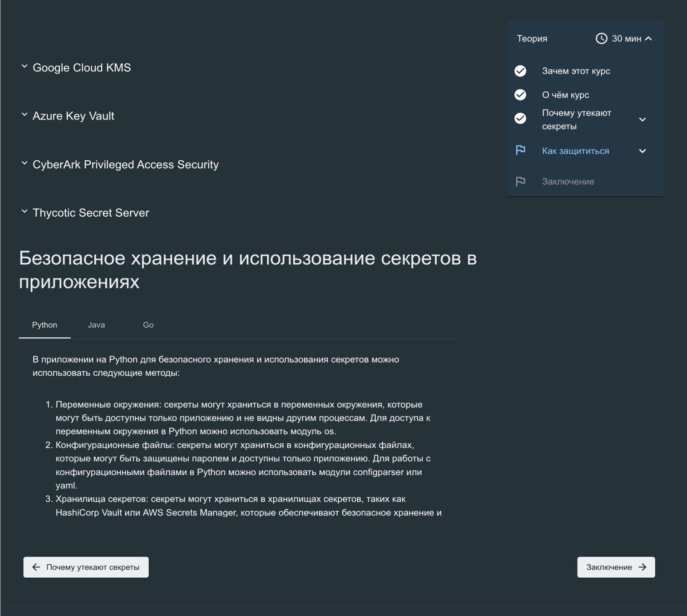Open Зачем этот курс in sidebar
This screenshot has width=687, height=616.
click(x=576, y=71)
